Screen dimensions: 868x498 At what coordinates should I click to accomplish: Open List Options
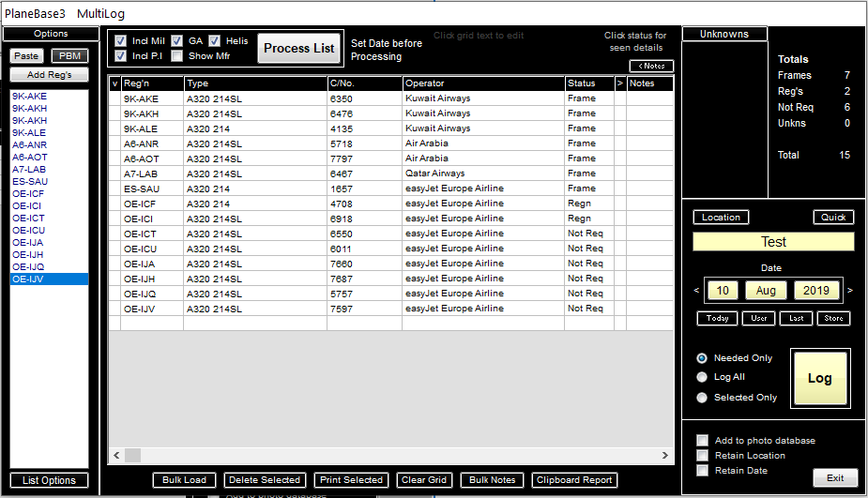click(50, 480)
